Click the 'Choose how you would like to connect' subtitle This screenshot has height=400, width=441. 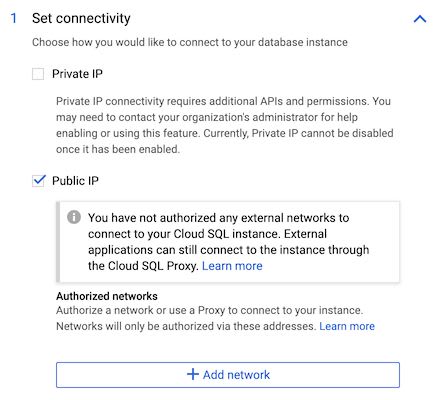tap(190, 42)
